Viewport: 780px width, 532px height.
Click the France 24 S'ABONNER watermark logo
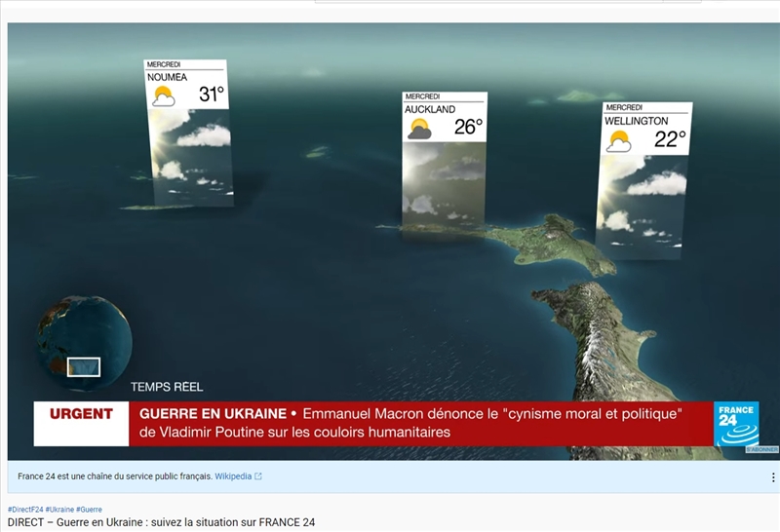point(736,425)
